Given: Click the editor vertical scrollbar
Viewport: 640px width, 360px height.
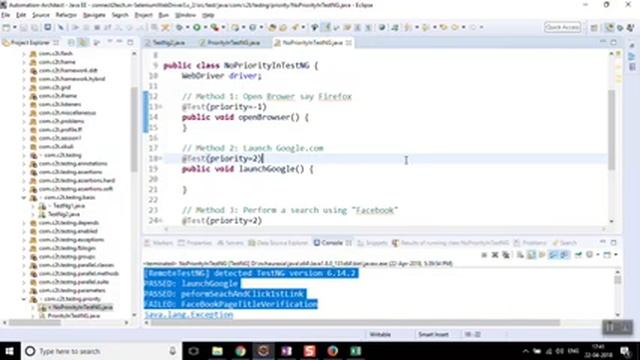Looking at the screenshot, I should click(x=611, y=130).
